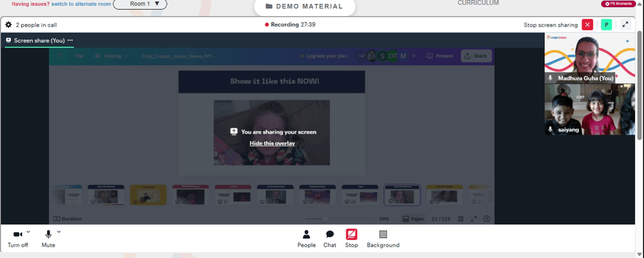The height and width of the screenshot is (258, 644).
Task: Mute the microphone
Action: tap(48, 239)
